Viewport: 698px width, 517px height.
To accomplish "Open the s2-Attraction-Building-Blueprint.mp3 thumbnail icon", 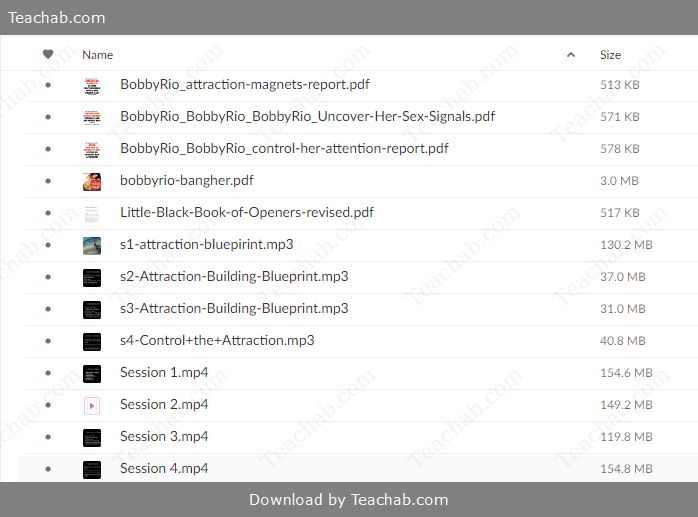I will tap(92, 278).
